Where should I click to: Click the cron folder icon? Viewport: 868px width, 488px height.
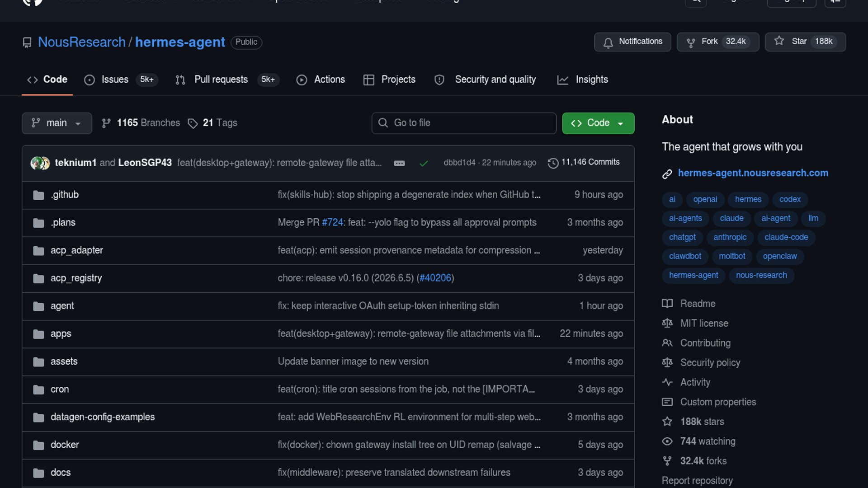[x=38, y=390]
